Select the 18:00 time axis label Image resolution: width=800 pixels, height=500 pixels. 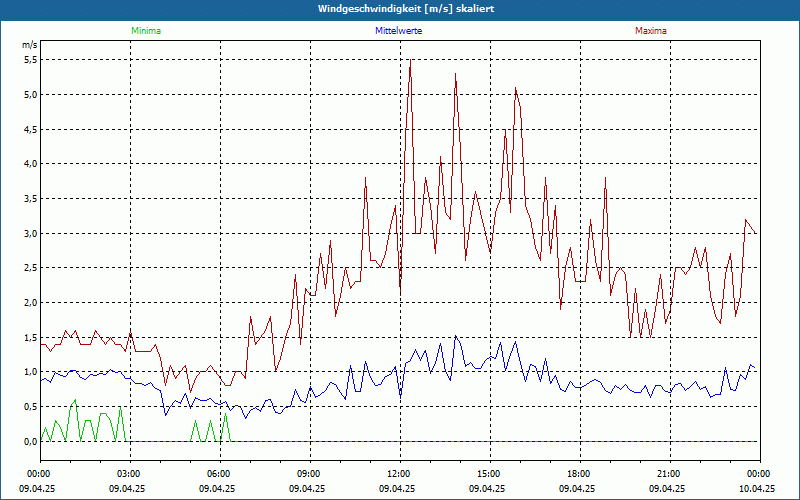(x=579, y=474)
